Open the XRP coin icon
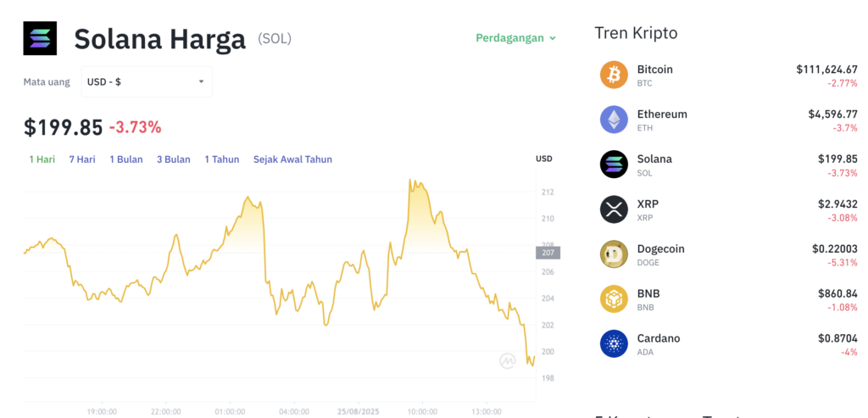868x418 pixels. pyautogui.click(x=614, y=209)
